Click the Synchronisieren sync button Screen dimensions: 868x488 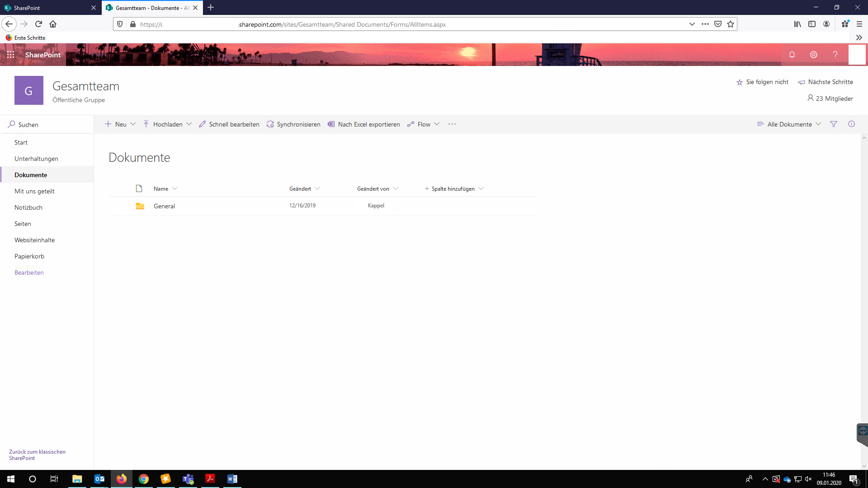(x=293, y=124)
